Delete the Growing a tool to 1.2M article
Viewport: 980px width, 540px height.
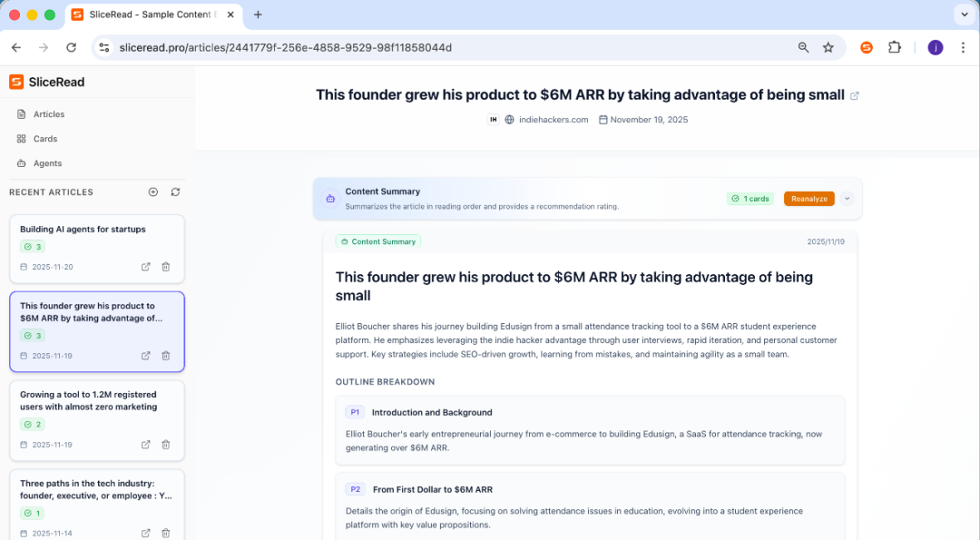(166, 445)
